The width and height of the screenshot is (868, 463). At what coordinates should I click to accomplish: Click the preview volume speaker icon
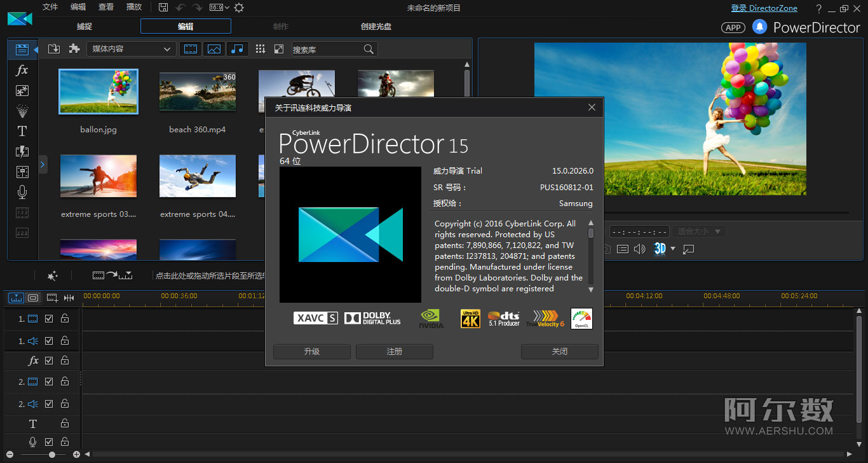pyautogui.click(x=640, y=249)
